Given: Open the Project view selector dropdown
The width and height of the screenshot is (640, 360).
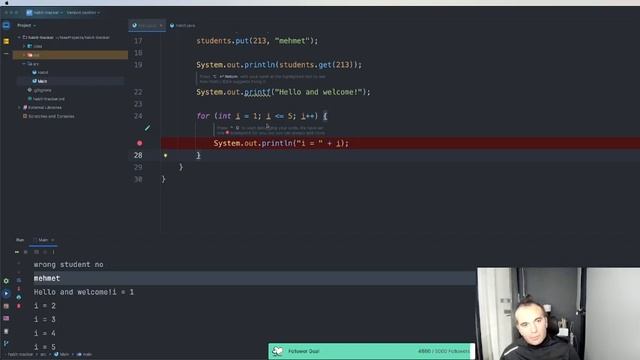Looking at the screenshot, I should 27,25.
